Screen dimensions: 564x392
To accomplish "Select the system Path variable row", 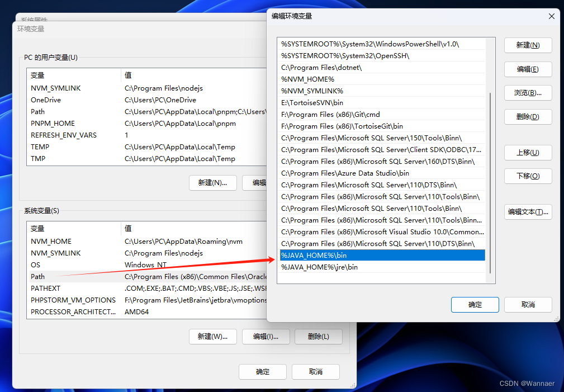I will (x=147, y=277).
